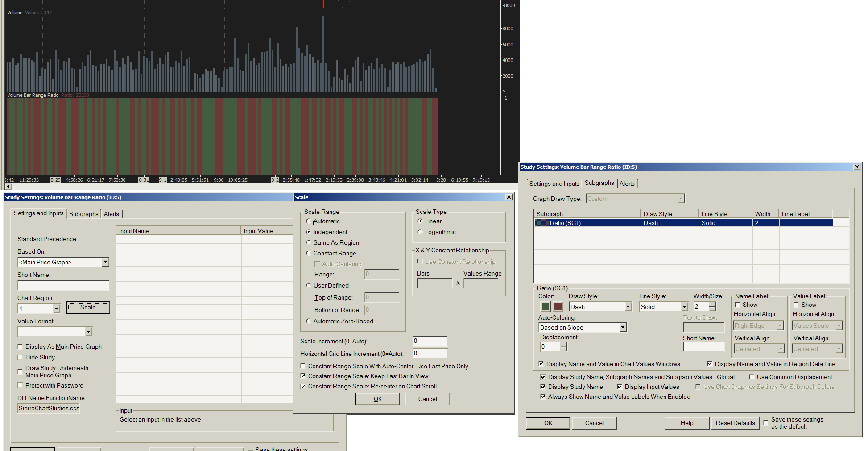Close the Scale dialog window
This screenshot has width=868, height=451.
click(x=508, y=197)
